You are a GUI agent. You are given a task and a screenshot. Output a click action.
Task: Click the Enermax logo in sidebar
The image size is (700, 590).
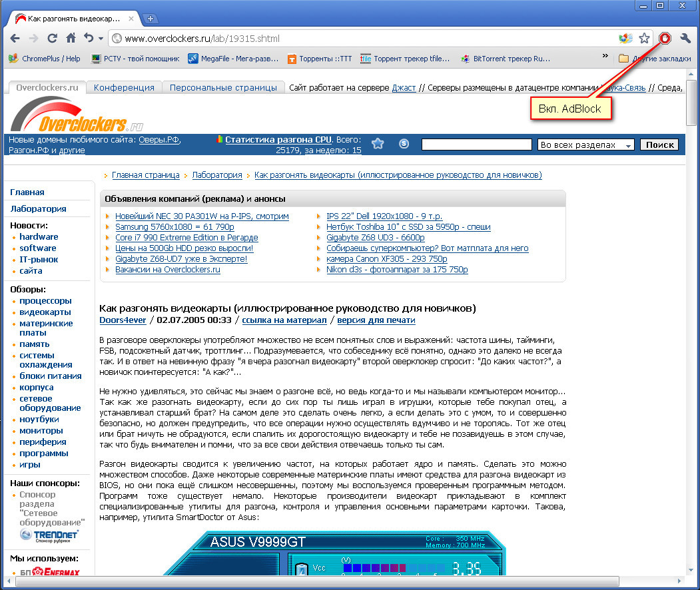pos(55,571)
